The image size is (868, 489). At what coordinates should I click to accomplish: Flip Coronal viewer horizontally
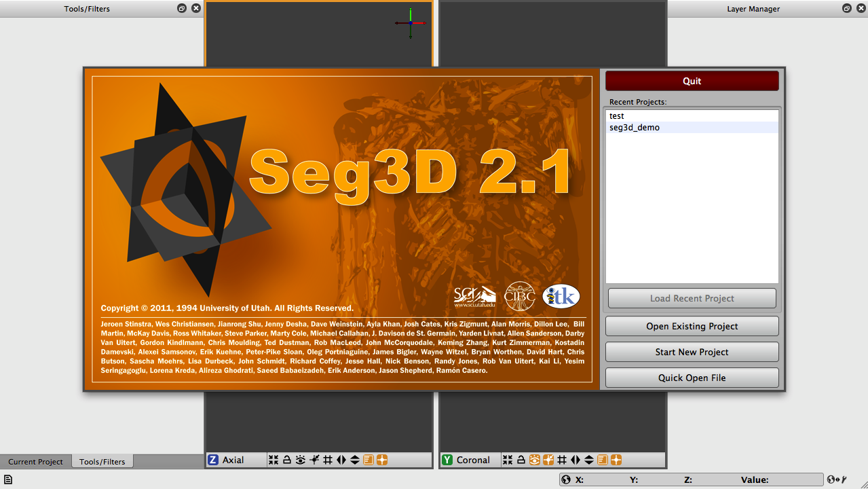[575, 460]
